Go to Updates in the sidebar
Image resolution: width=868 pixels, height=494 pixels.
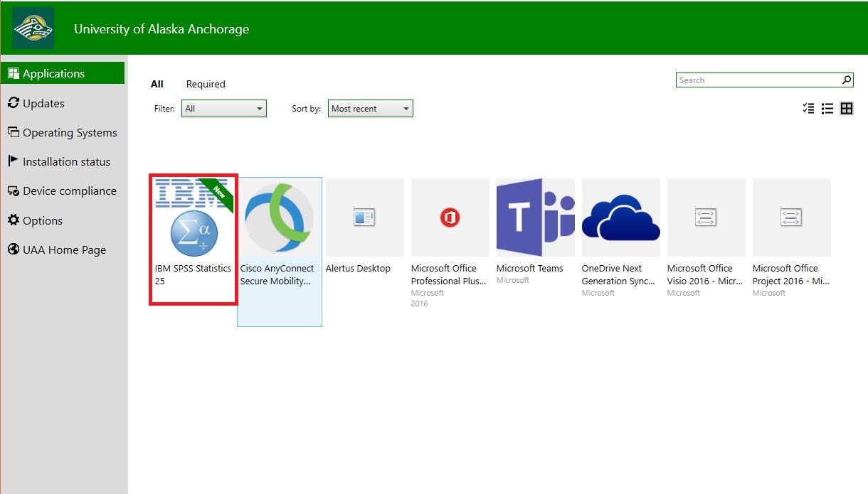pos(43,103)
